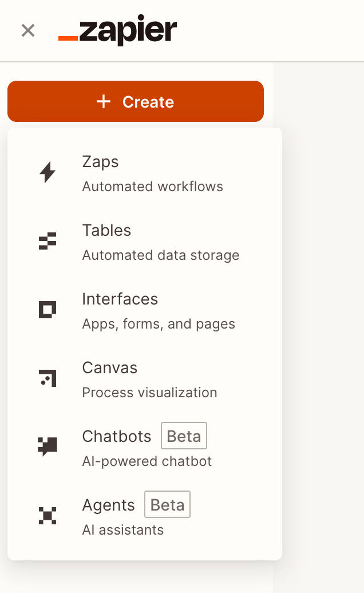The height and width of the screenshot is (593, 364).
Task: Click the Chatbots speech bubble icon
Action: pos(48,446)
